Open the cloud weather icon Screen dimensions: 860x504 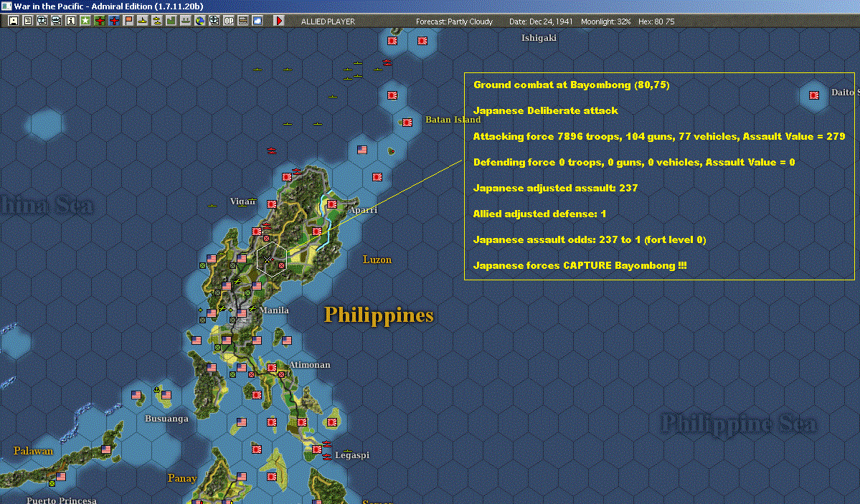click(x=257, y=20)
